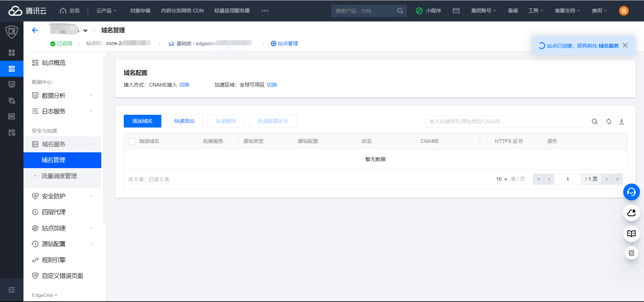Switch the 加速区域 via 切换 link

272,85
